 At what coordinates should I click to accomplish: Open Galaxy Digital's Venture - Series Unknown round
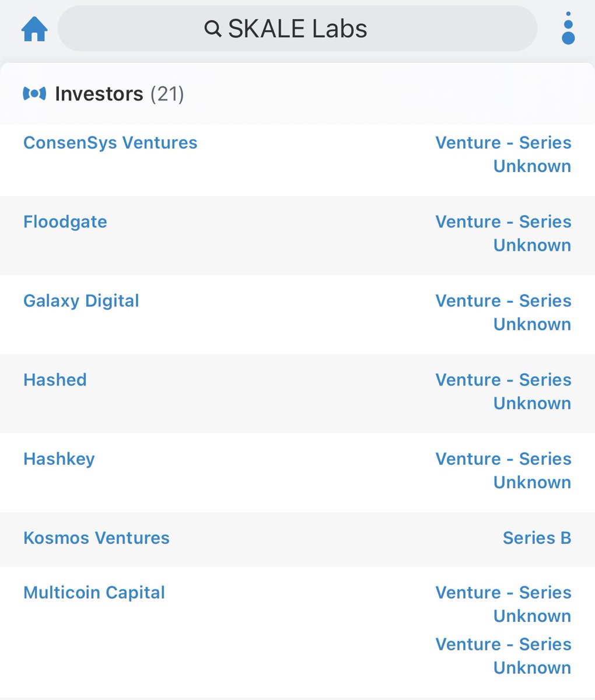[x=503, y=313]
